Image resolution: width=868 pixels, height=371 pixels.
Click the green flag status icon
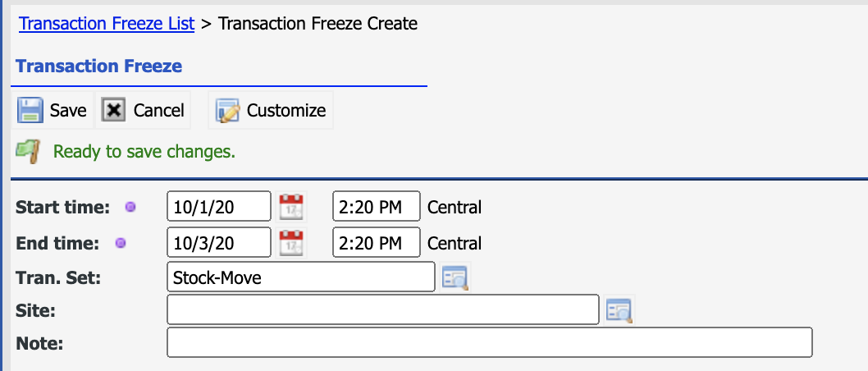pyautogui.click(x=28, y=152)
